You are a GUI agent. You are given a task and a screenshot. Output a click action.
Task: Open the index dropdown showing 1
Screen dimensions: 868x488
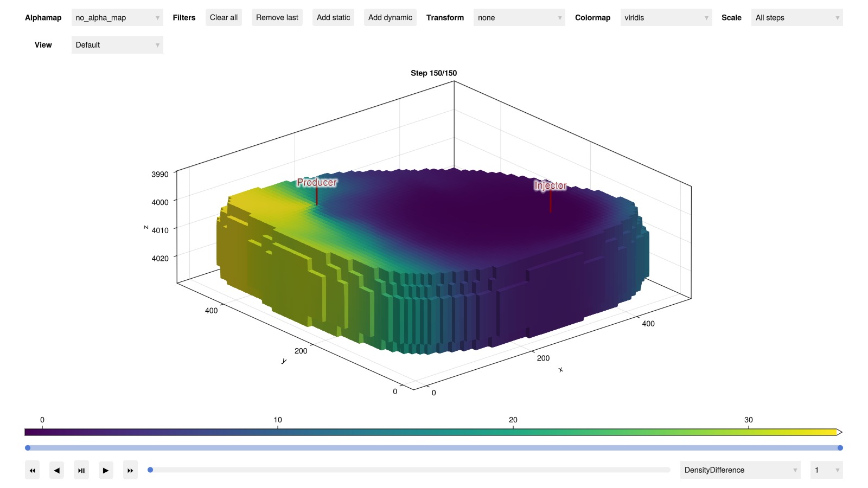[x=826, y=470]
